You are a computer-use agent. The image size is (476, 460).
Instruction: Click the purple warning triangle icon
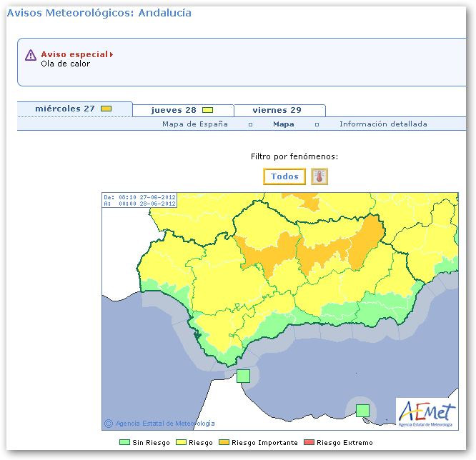(31, 55)
